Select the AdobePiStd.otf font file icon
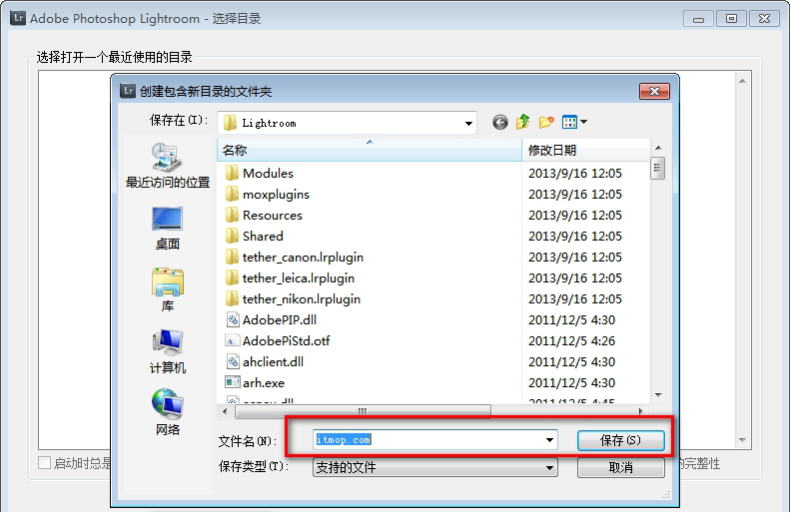Screen dimensions: 790x532 (232, 341)
